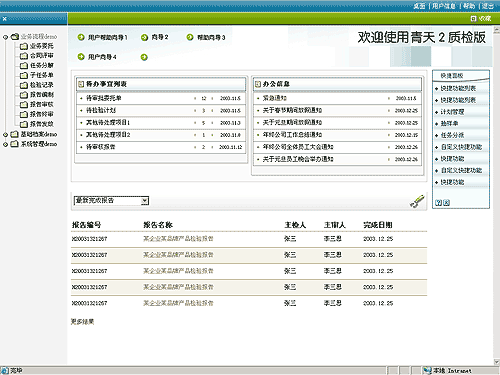The image size is (500, 375).
Task: Click the small X icon in the quick panel
Action: 446,203
